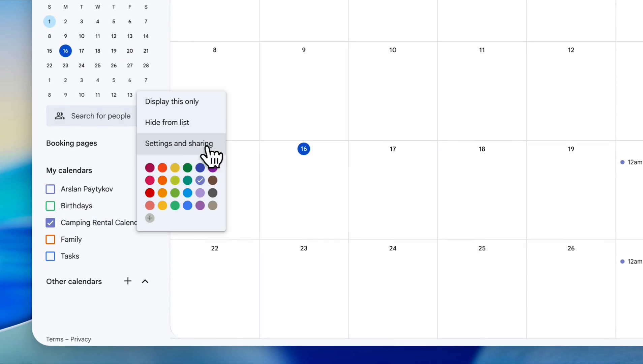Image resolution: width=643 pixels, height=364 pixels.
Task: Select date 25 in the mini calendar
Action: click(98, 65)
